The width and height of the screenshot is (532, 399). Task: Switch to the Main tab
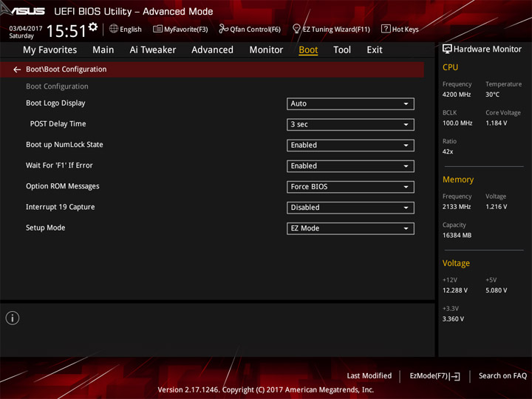103,50
